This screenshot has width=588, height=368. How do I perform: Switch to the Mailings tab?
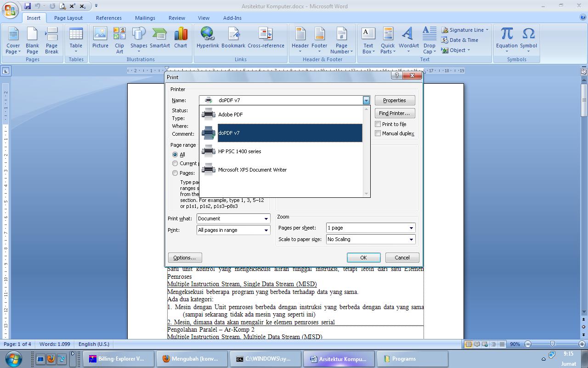point(145,18)
